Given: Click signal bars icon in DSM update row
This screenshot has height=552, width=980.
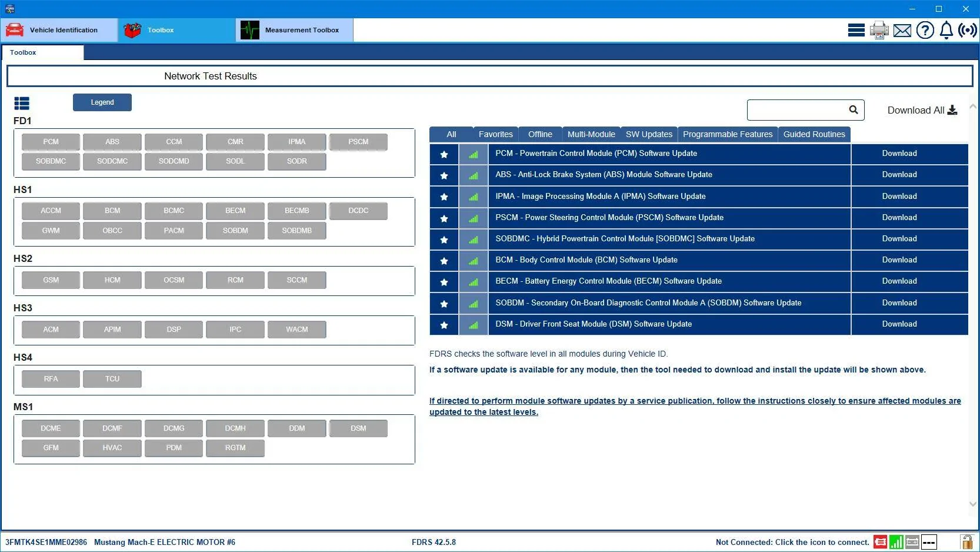Looking at the screenshot, I should point(474,325).
